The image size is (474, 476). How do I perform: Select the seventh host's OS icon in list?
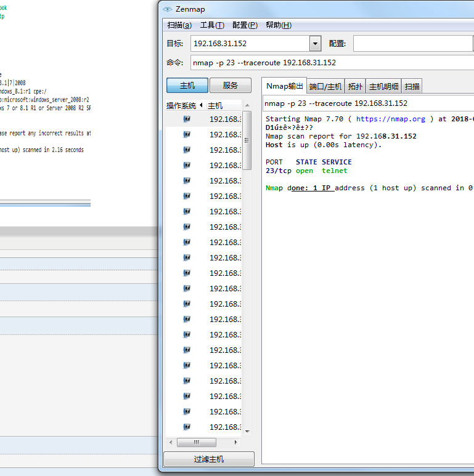tap(187, 211)
